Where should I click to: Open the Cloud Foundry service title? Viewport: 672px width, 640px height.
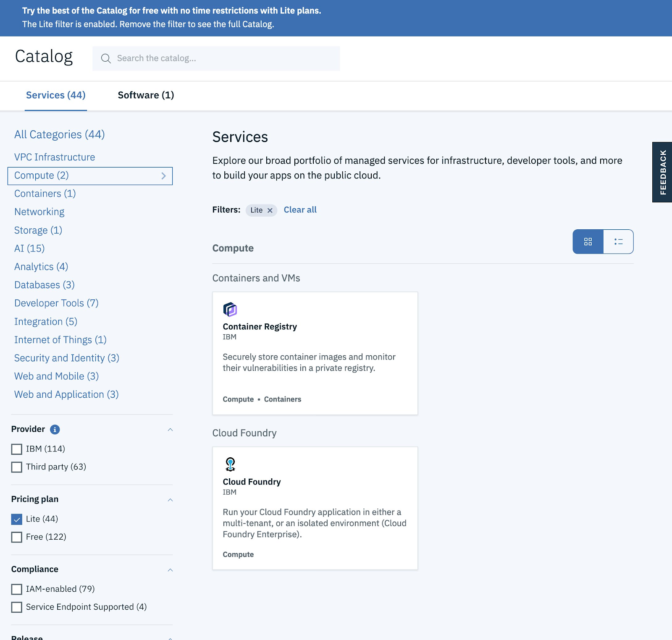[x=252, y=482]
